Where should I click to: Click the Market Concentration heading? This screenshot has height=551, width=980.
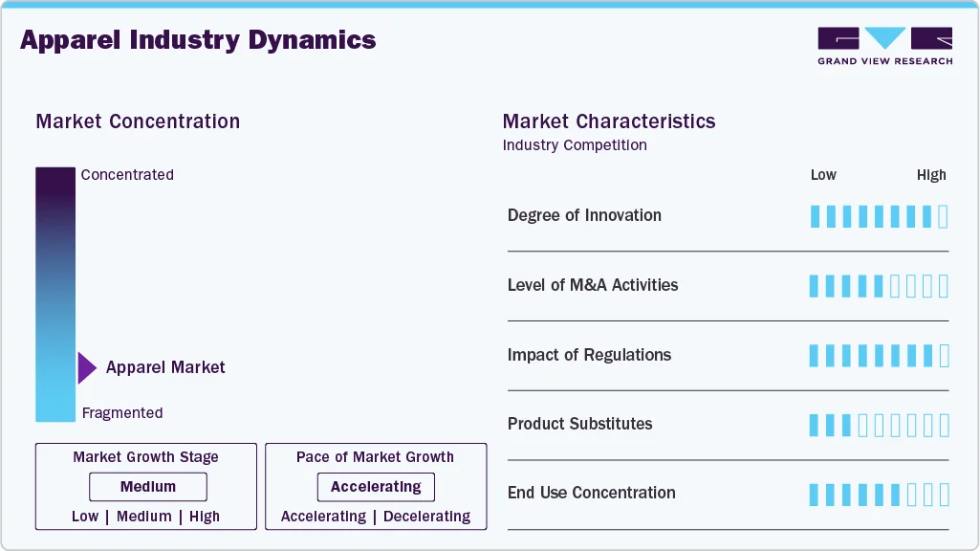[138, 121]
